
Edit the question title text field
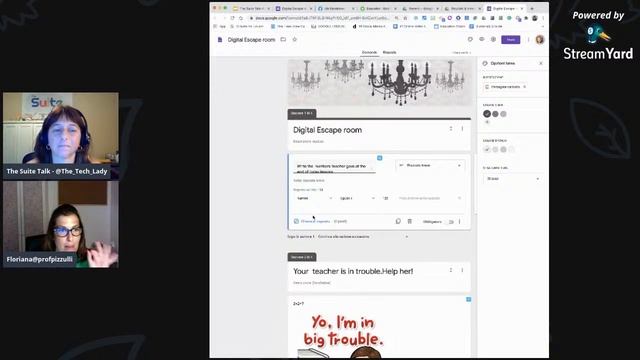click(x=334, y=168)
